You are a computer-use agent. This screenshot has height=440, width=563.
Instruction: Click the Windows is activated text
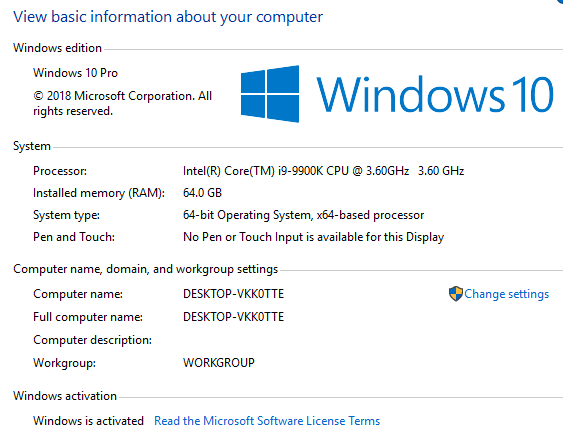click(88, 421)
